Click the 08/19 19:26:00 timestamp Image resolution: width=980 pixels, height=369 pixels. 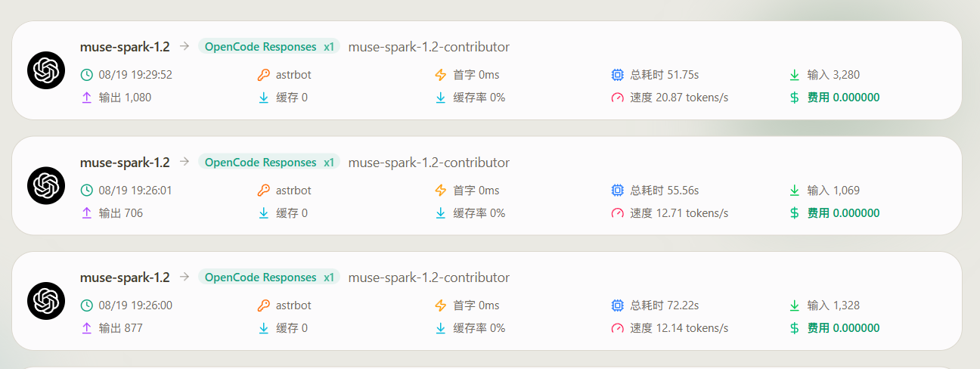pyautogui.click(x=135, y=305)
